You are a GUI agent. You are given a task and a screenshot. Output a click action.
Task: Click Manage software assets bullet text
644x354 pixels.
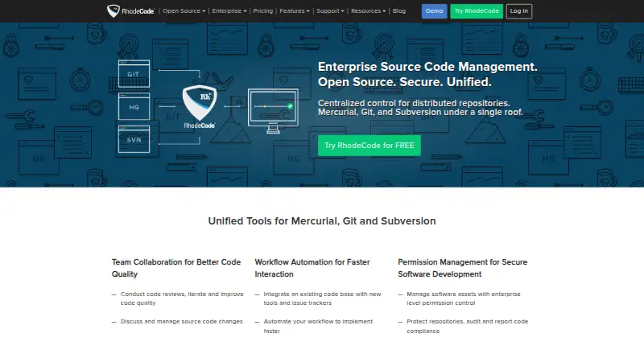464,298
